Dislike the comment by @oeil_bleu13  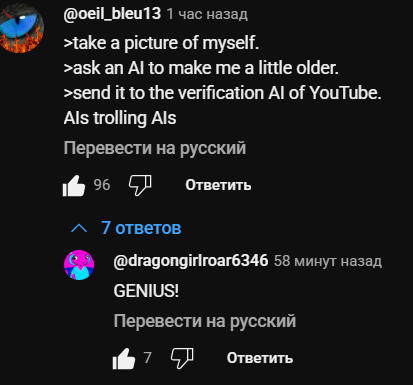point(140,185)
